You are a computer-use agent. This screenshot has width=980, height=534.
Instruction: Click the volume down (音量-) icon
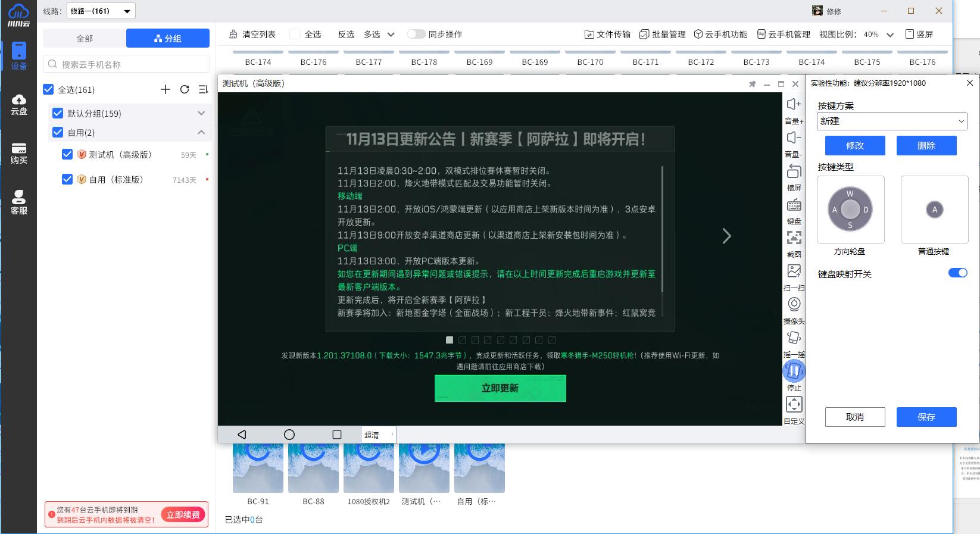click(794, 139)
